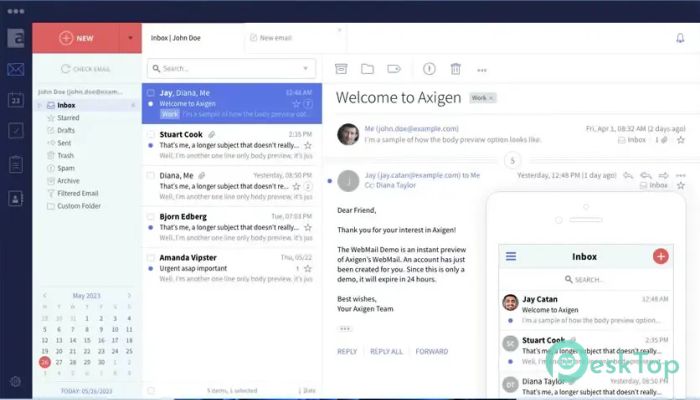Star the message from Me (john.doe)

click(680, 140)
